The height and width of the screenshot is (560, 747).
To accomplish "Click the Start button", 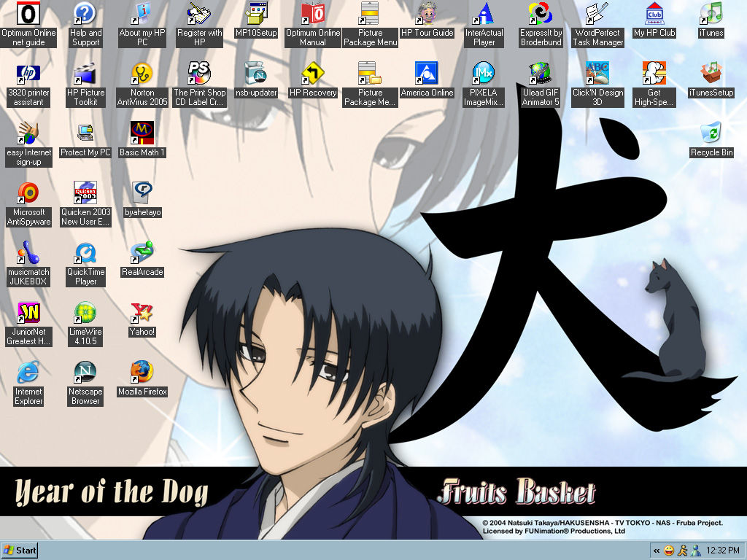I will (18, 550).
